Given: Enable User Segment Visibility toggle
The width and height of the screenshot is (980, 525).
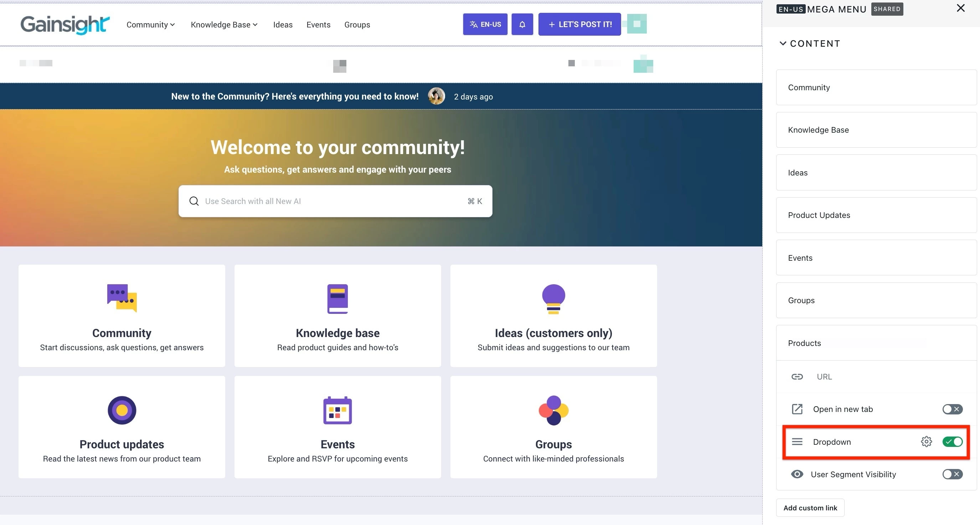Looking at the screenshot, I should click(952, 474).
